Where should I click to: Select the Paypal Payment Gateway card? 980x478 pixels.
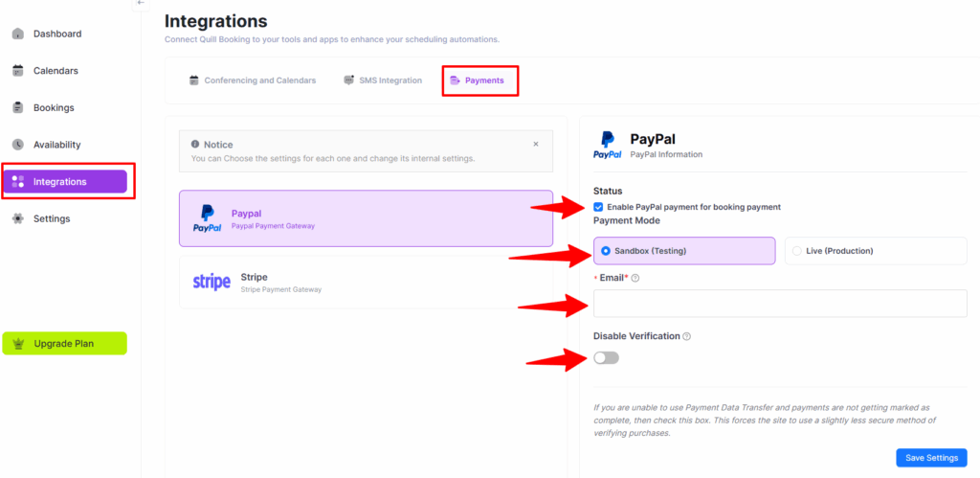366,218
